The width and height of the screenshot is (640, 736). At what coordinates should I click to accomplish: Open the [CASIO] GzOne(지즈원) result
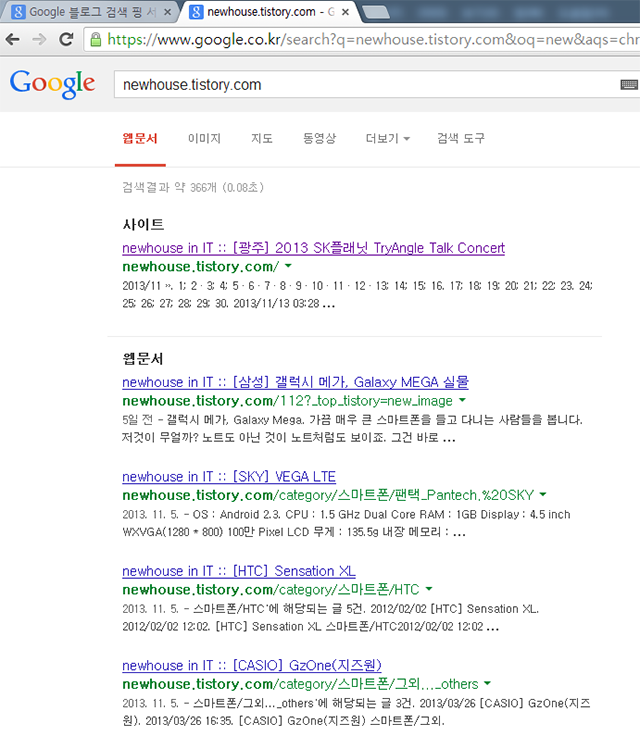(x=252, y=665)
